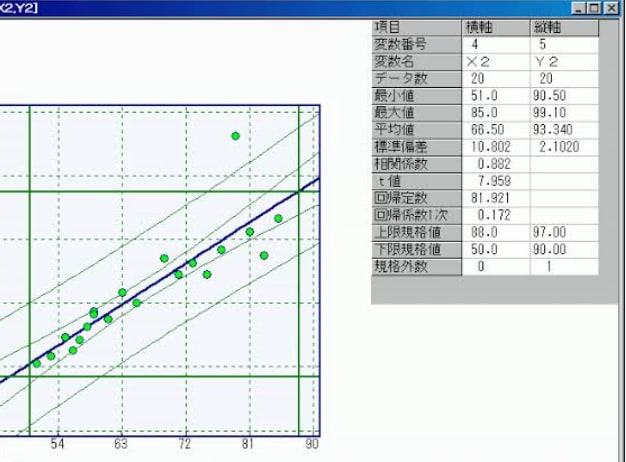
Task: Click the window close button
Action: point(611,8)
